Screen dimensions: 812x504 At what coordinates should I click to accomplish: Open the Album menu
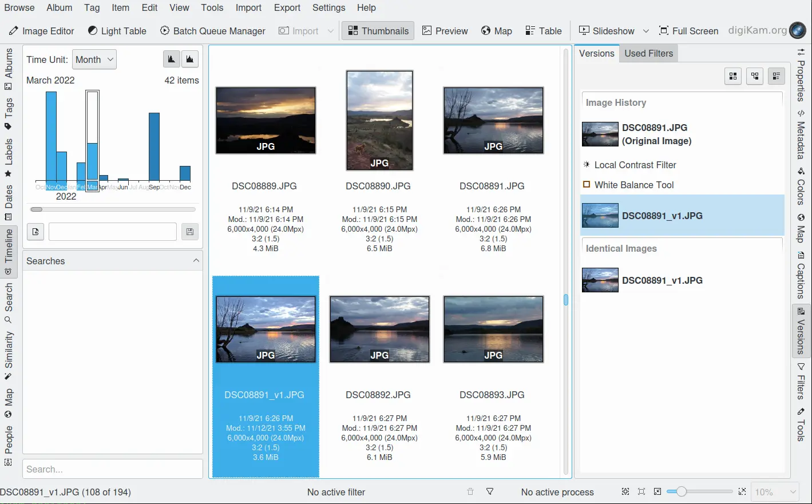tap(60, 7)
